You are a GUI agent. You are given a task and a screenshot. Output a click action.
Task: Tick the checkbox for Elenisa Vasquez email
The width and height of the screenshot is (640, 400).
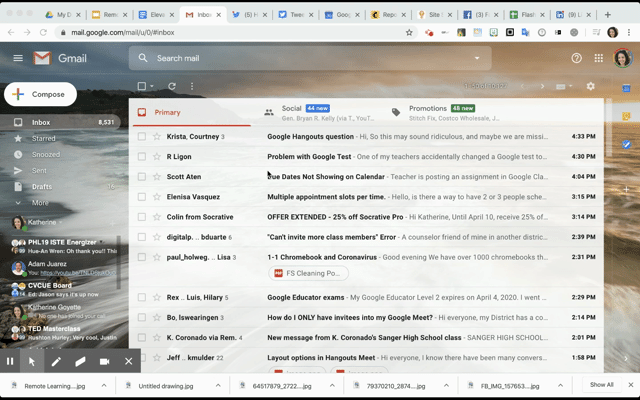(x=142, y=197)
